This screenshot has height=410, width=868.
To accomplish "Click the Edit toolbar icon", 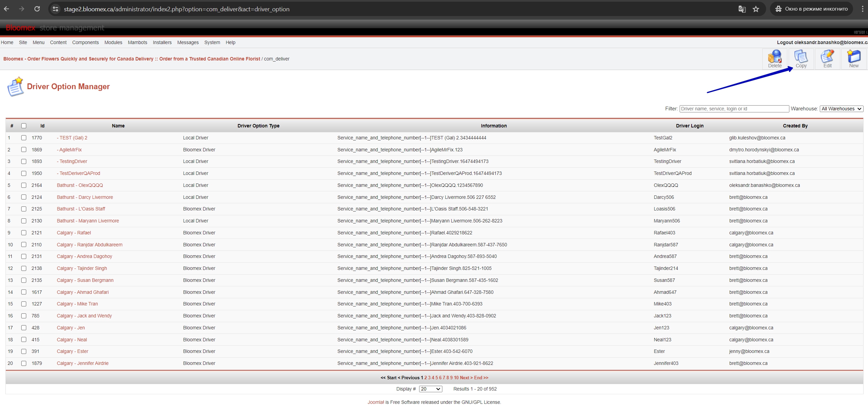I will [827, 59].
